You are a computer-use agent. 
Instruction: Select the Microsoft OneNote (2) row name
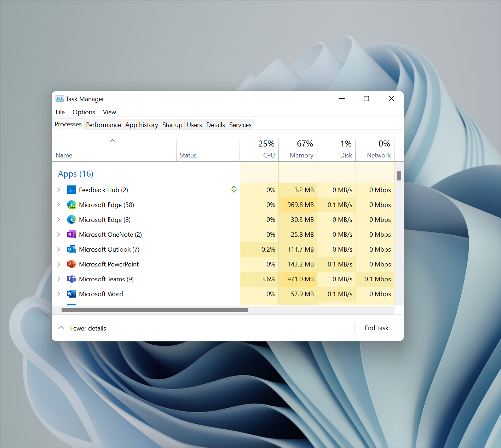click(x=110, y=235)
